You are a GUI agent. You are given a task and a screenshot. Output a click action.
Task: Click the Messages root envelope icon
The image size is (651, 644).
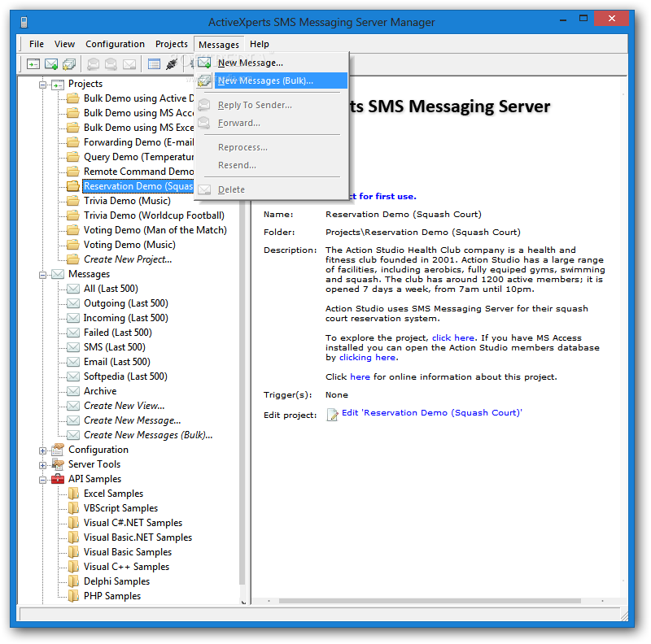pos(58,274)
